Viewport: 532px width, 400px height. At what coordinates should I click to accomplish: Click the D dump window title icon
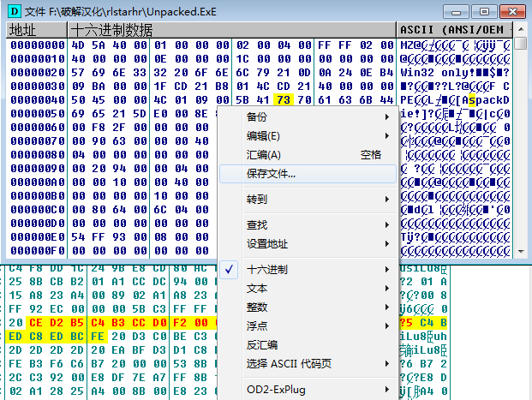click(15, 11)
